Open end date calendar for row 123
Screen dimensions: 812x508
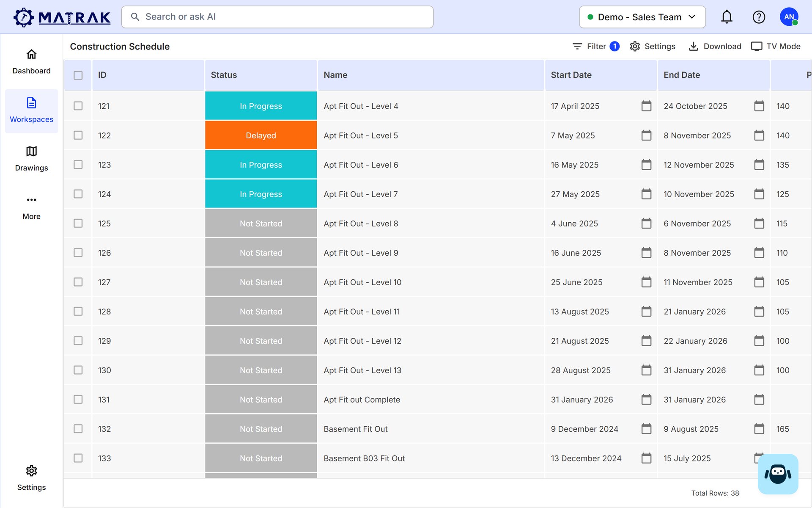759,165
